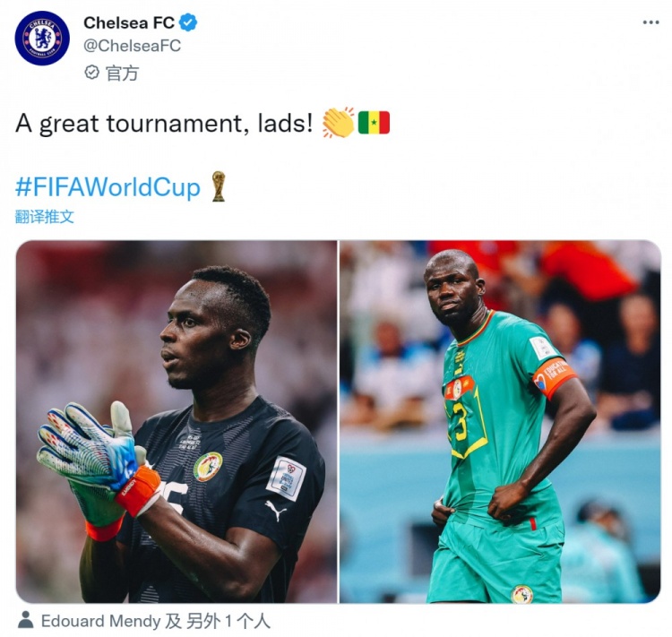Click the World Cup trophy emoji
672x637 pixels.
click(219, 186)
